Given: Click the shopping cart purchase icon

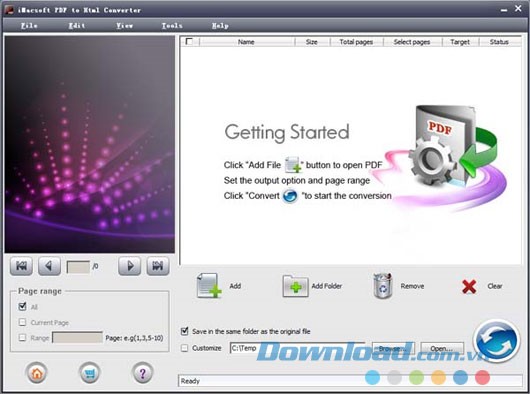Looking at the screenshot, I should click(x=90, y=373).
